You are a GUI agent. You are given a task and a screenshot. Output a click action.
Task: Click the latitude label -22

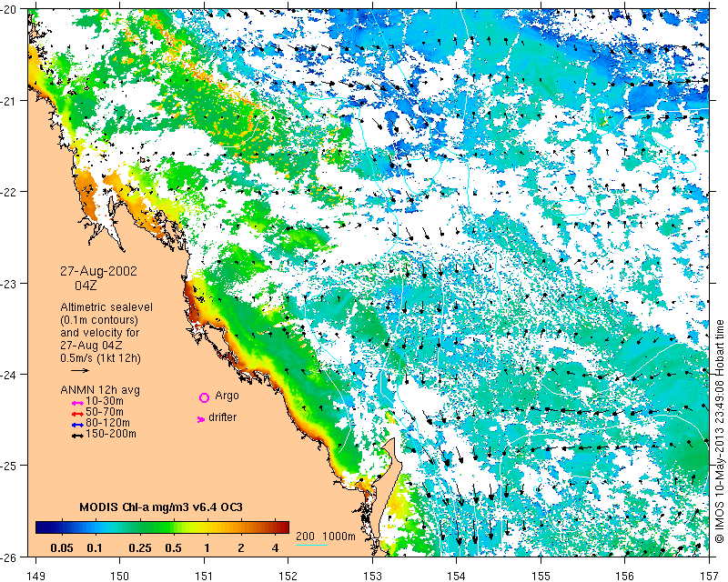click(x=9, y=192)
